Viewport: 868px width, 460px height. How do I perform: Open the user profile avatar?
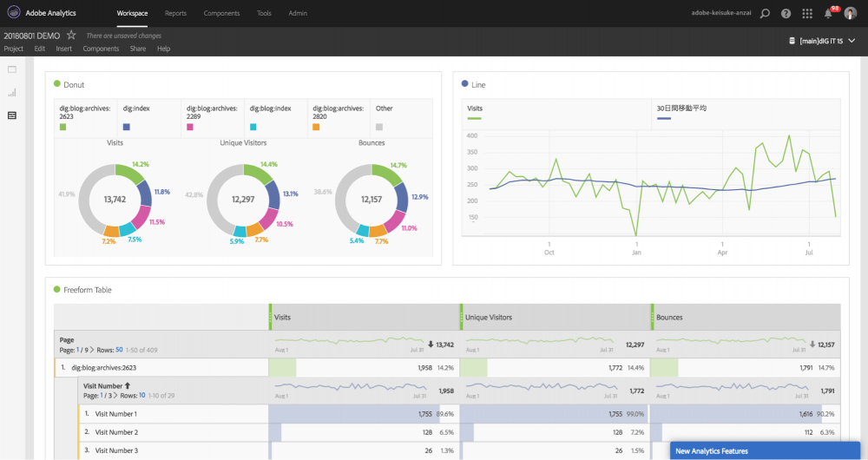point(851,13)
